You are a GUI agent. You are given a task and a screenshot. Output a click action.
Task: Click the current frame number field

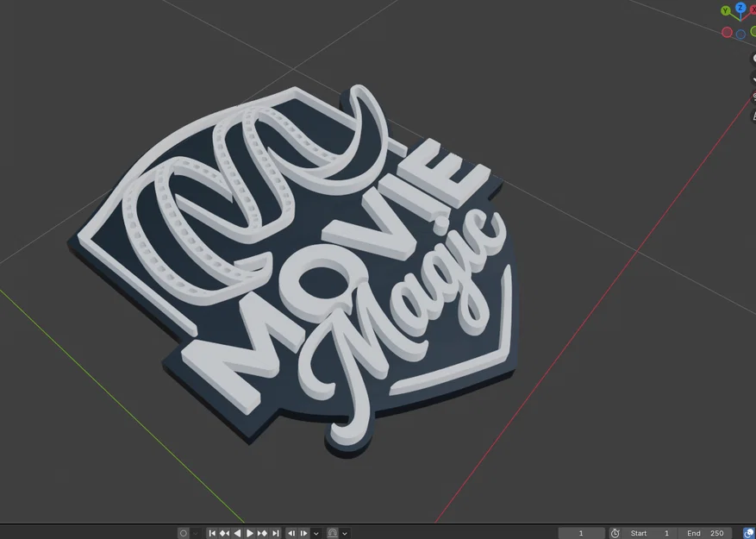[x=582, y=533]
